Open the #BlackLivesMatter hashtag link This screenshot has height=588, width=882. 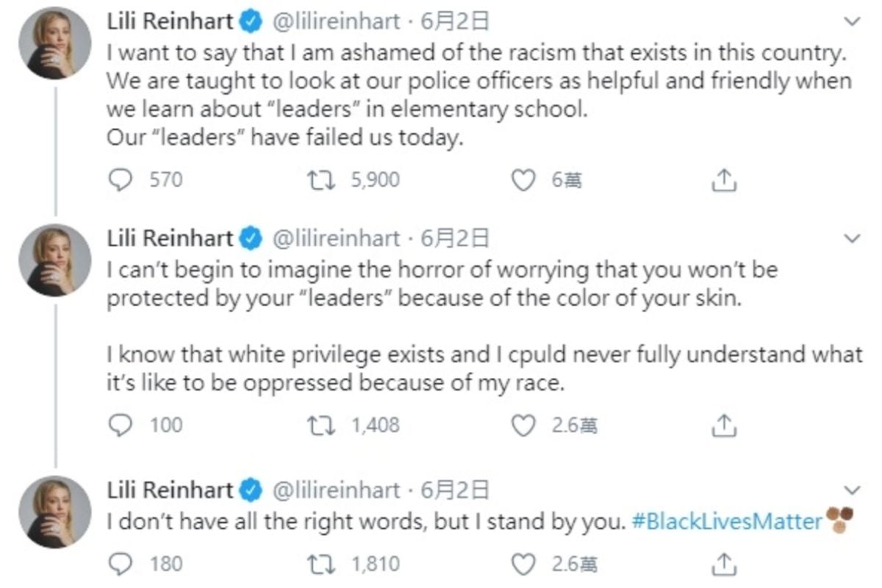coord(726,522)
